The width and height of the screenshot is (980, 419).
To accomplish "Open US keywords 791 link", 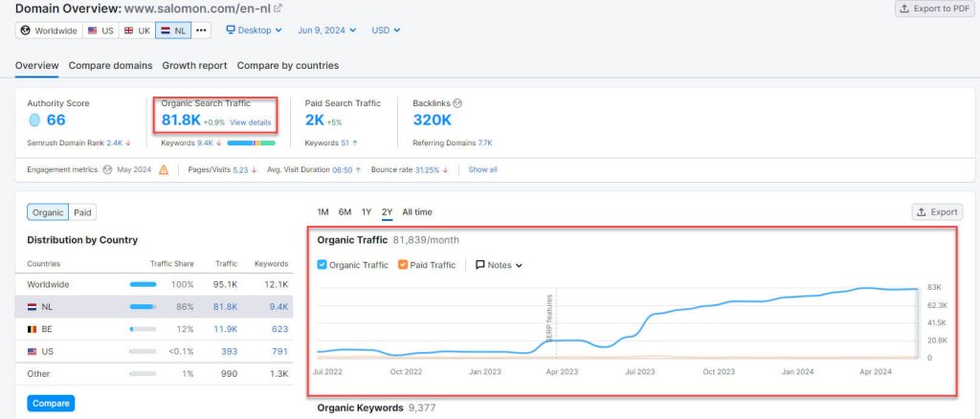I will pos(280,352).
